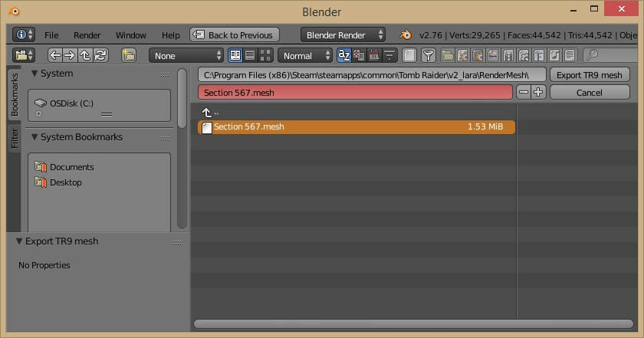Viewport: 644px width, 338px height.
Task: Select the Filter side tab
Action: pyautogui.click(x=15, y=138)
